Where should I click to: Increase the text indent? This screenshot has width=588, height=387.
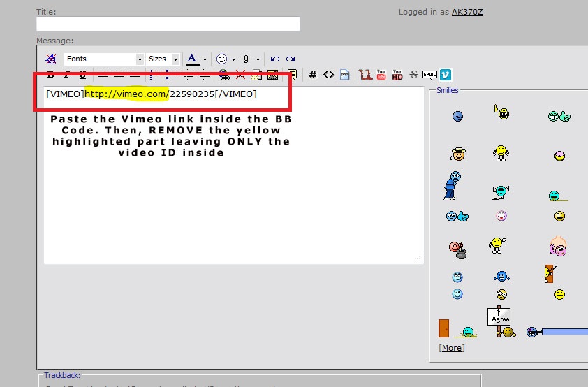(x=205, y=75)
